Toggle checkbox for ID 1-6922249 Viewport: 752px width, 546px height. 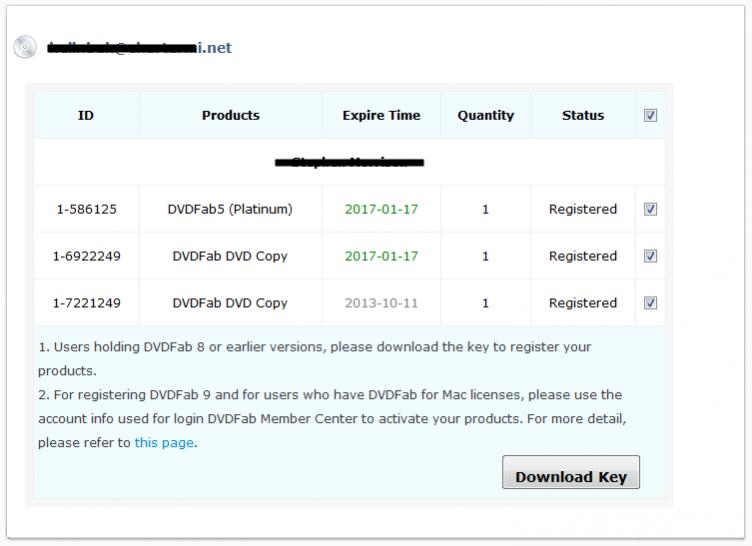pos(651,256)
